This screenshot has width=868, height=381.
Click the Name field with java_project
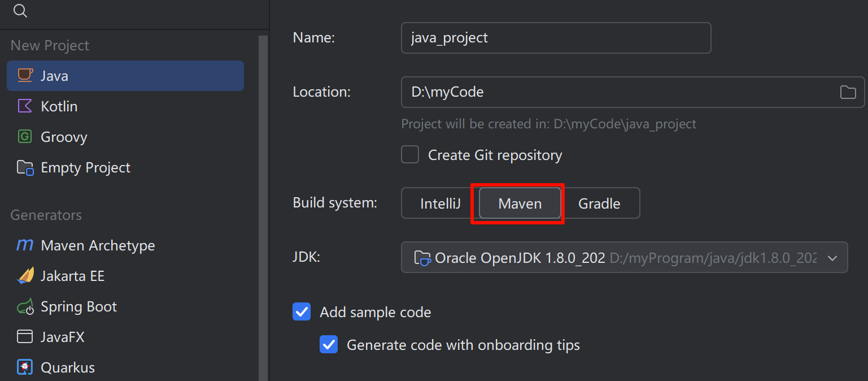(x=556, y=38)
